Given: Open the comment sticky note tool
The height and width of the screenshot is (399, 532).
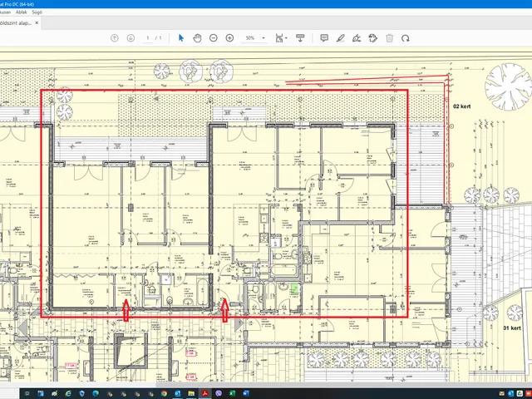Looking at the screenshot, I should click(x=324, y=38).
